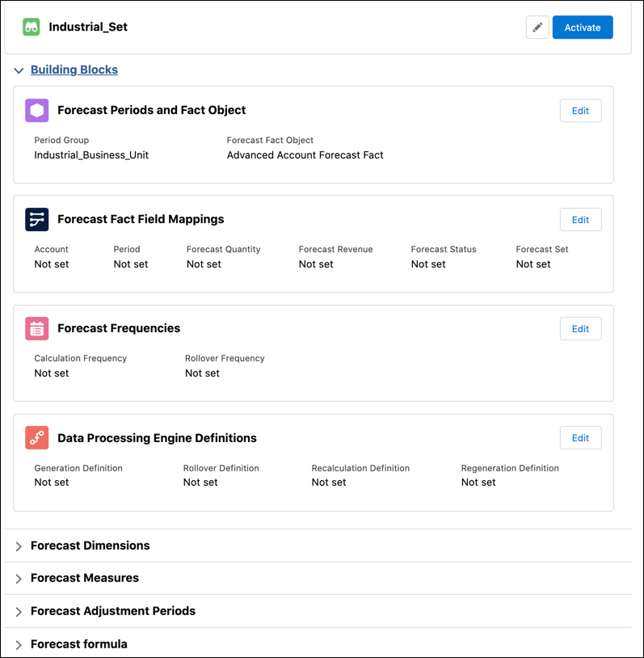Viewport: 644px width, 658px height.
Task: Open the Building Blocks link
Action: pos(74,70)
